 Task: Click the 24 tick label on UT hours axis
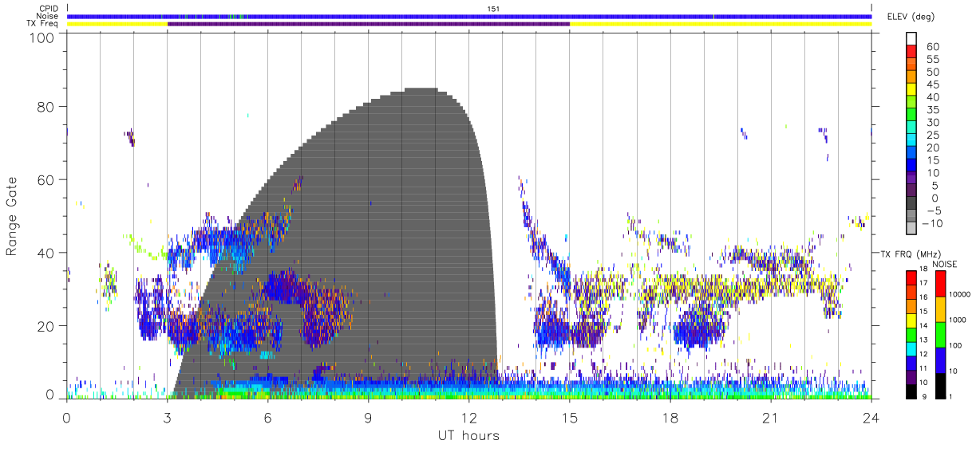pyautogui.click(x=871, y=418)
